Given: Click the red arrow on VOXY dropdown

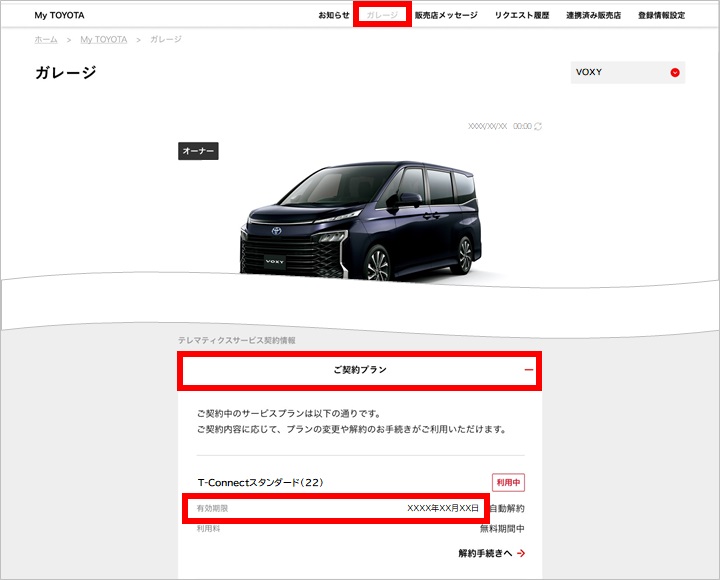Looking at the screenshot, I should (x=675, y=72).
